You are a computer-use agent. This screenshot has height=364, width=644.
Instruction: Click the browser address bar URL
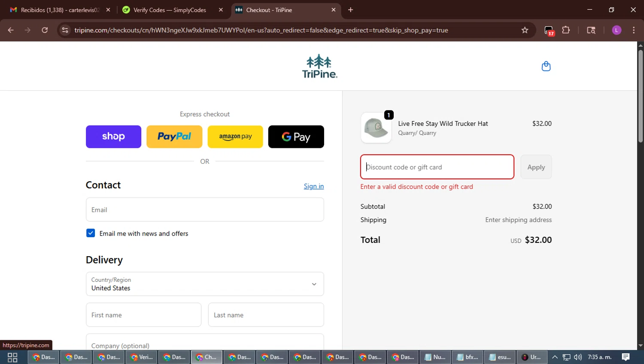261,30
